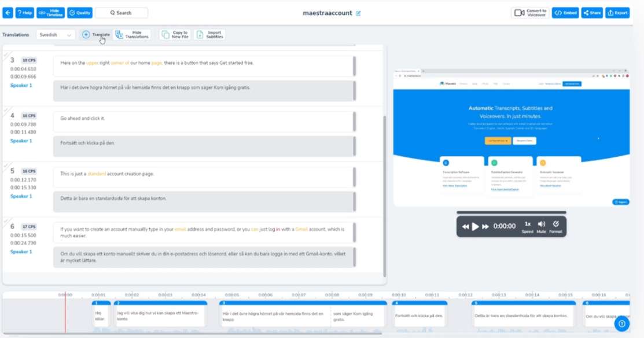Click 'Detta är bara en standardsida' text box

[x=204, y=201]
